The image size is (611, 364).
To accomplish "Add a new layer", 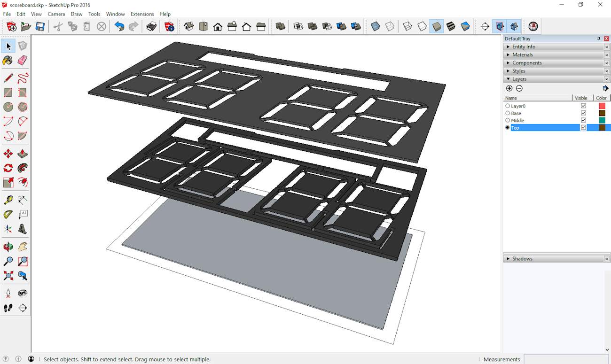I will 509,88.
